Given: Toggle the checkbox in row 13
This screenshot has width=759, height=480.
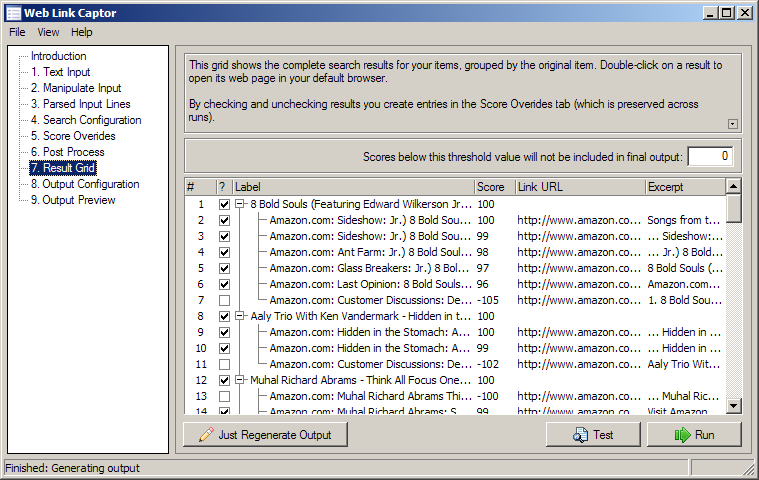Looking at the screenshot, I should pyautogui.click(x=224, y=396).
